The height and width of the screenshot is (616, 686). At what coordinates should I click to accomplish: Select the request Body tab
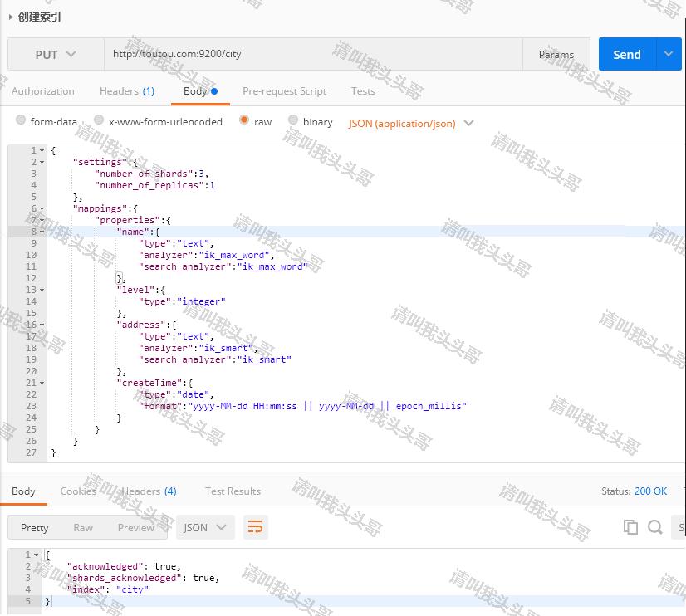pos(200,91)
